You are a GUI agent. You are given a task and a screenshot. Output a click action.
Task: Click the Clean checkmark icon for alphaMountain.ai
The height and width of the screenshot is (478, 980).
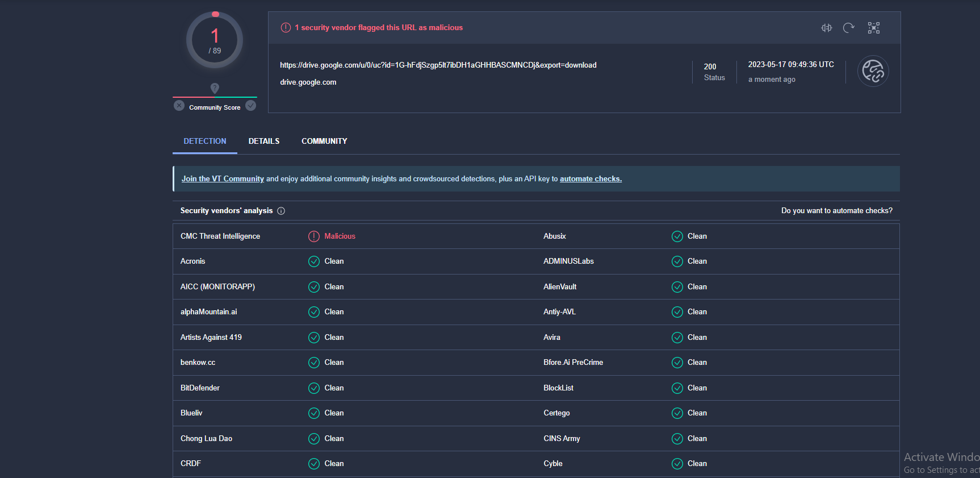tap(314, 312)
